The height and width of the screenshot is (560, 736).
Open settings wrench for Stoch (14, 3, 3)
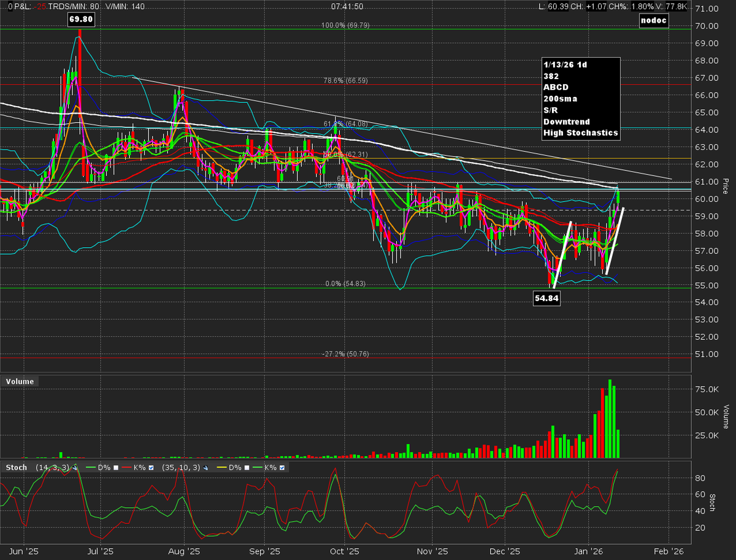pyautogui.click(x=75, y=467)
